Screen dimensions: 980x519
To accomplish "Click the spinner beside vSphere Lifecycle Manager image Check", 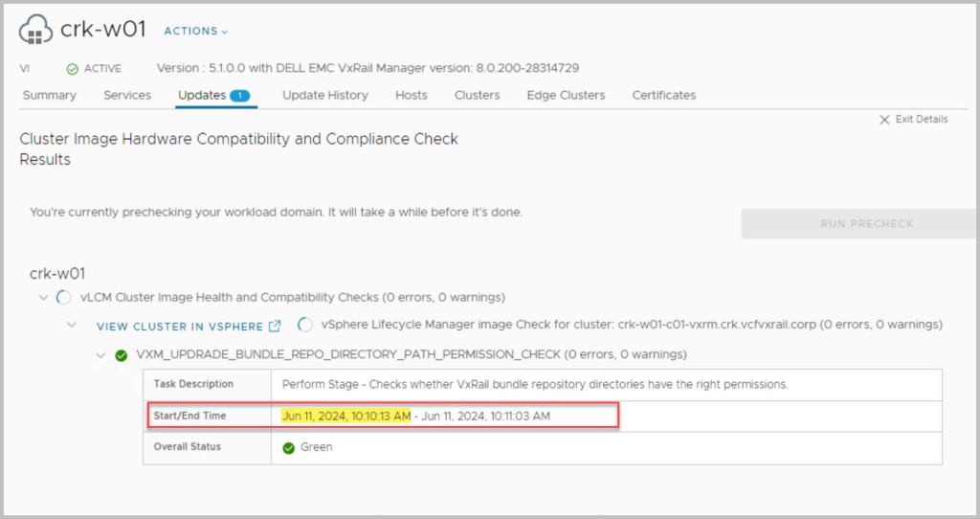I will point(305,325).
